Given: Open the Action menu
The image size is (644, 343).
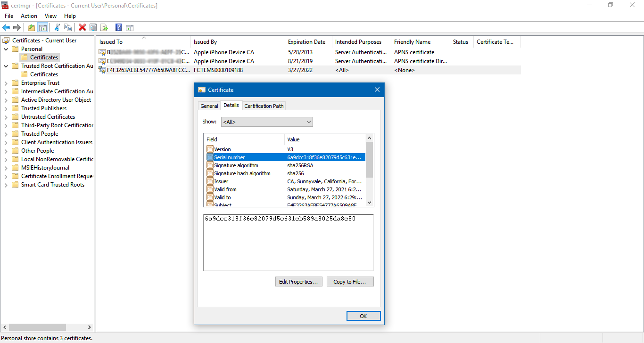Looking at the screenshot, I should (x=29, y=16).
